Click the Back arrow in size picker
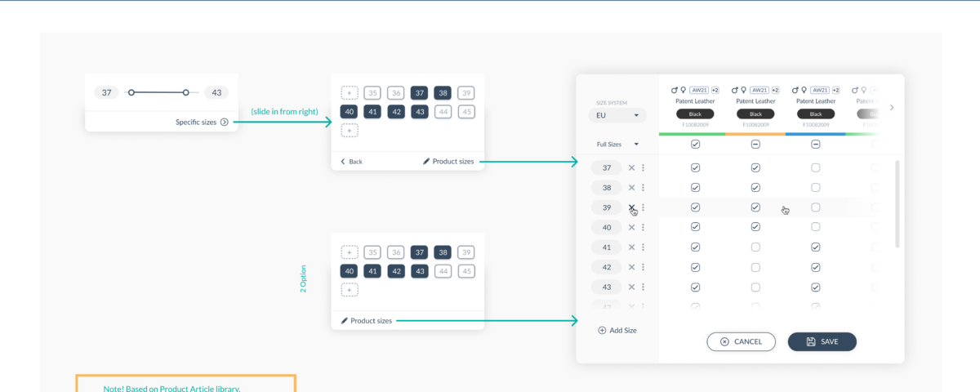 (343, 162)
